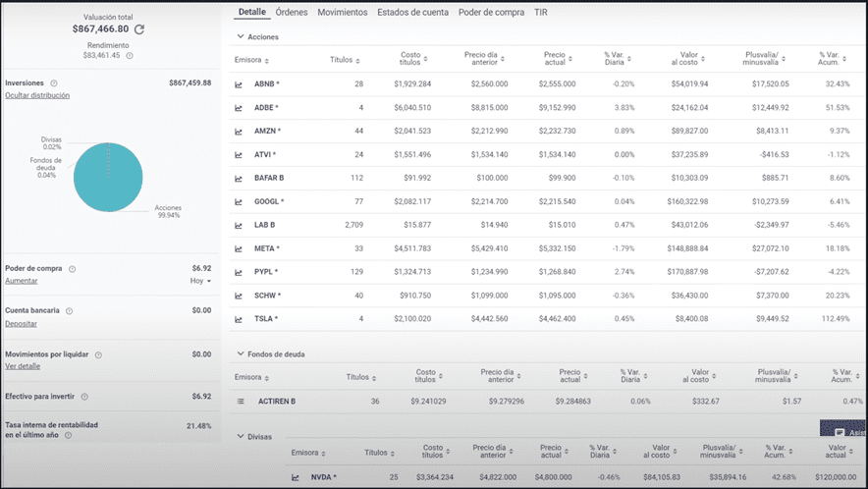Click the Ocultar distribución link
The height and width of the screenshot is (489, 868).
[37, 96]
